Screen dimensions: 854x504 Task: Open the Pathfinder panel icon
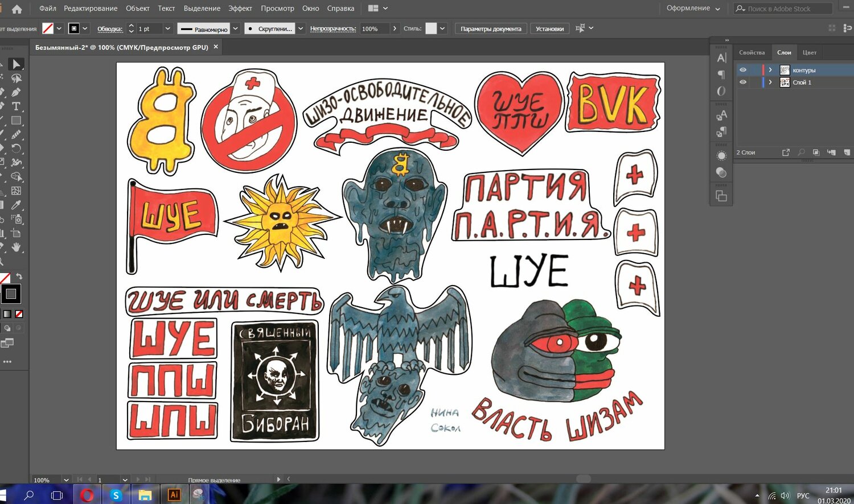[721, 196]
